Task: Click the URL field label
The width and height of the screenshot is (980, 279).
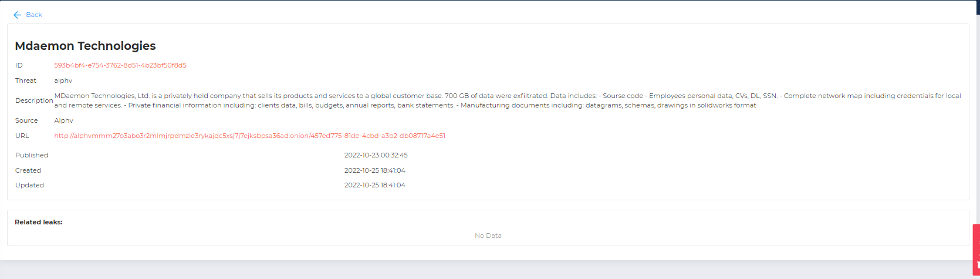Action: 22,136
